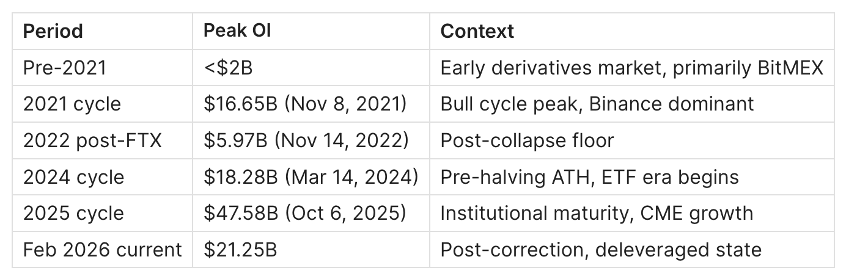Select the 2025 cycle period cell
Screen dimensions: 868x276
(73, 213)
